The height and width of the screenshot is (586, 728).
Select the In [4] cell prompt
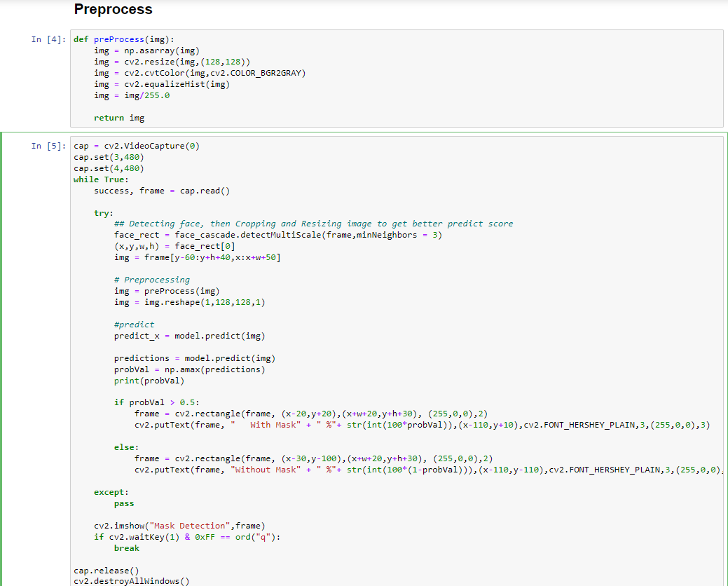[x=49, y=39]
